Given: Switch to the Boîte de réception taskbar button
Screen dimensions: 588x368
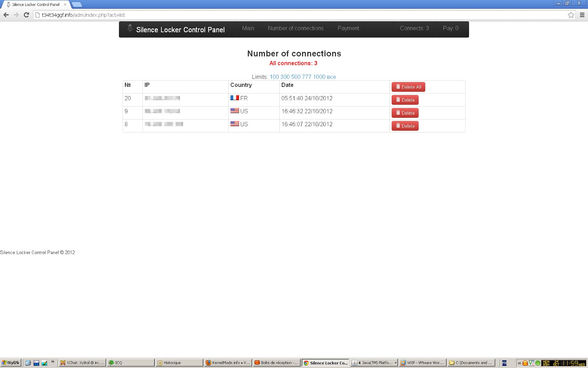Looking at the screenshot, I should (277, 363).
